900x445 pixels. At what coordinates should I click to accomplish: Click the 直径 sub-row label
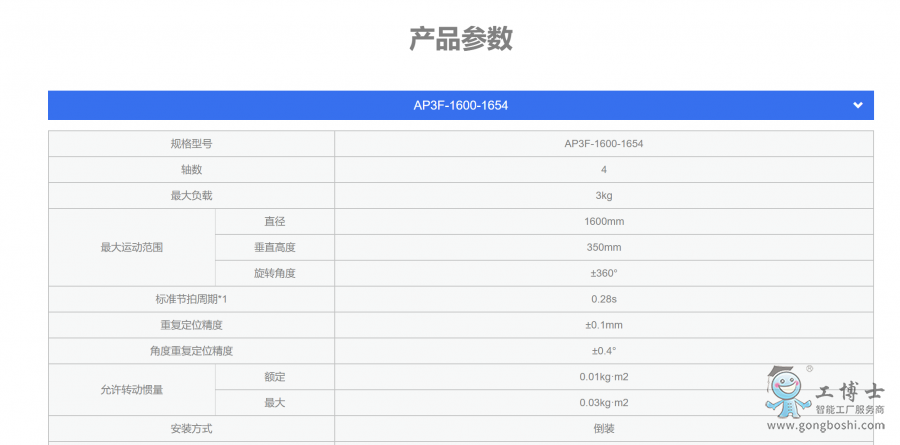[274, 222]
